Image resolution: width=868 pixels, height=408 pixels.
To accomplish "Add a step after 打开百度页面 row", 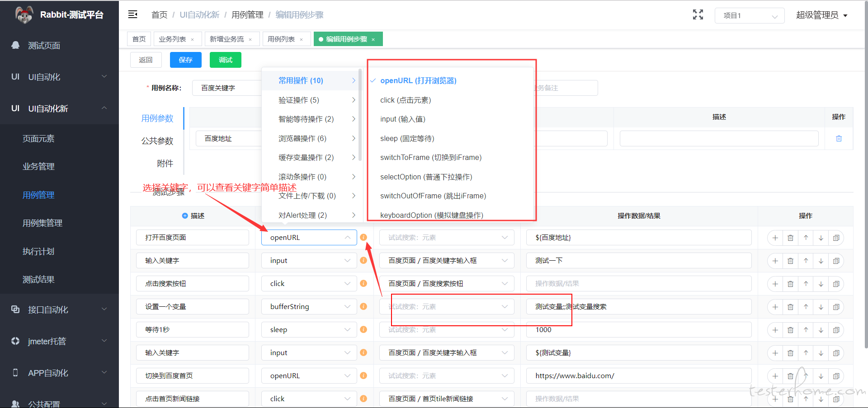I will pyautogui.click(x=775, y=238).
